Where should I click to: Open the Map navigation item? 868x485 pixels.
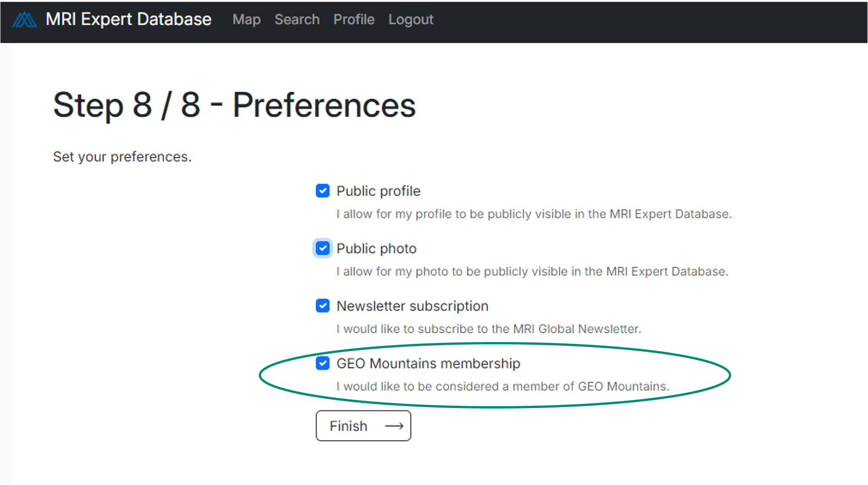(x=246, y=20)
